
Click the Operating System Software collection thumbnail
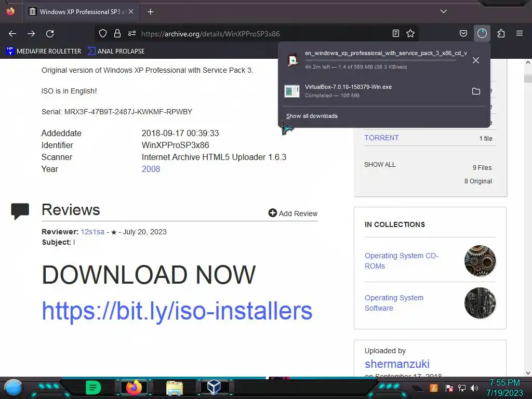[x=480, y=303]
